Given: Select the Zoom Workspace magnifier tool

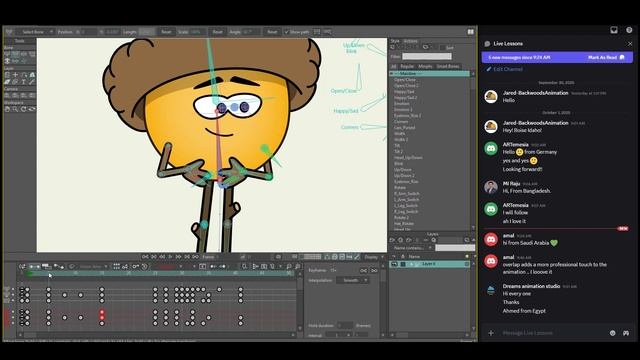Looking at the screenshot, I should pyautogui.click(x=16, y=109).
